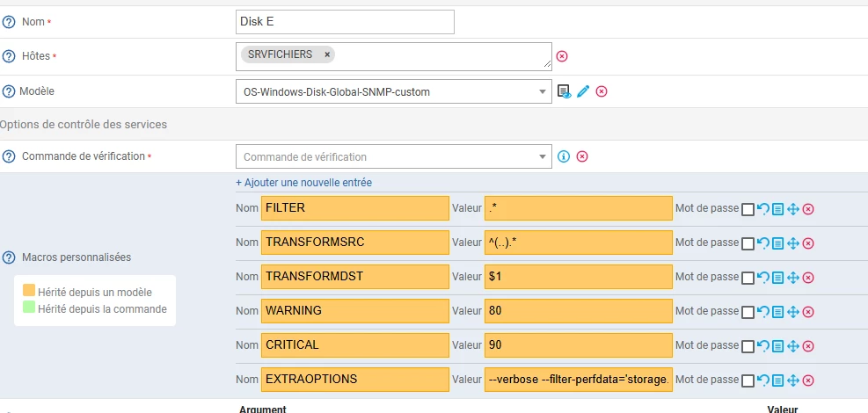Image resolution: width=868 pixels, height=413 pixels.
Task: Delete the WARNING macro row
Action: (808, 312)
